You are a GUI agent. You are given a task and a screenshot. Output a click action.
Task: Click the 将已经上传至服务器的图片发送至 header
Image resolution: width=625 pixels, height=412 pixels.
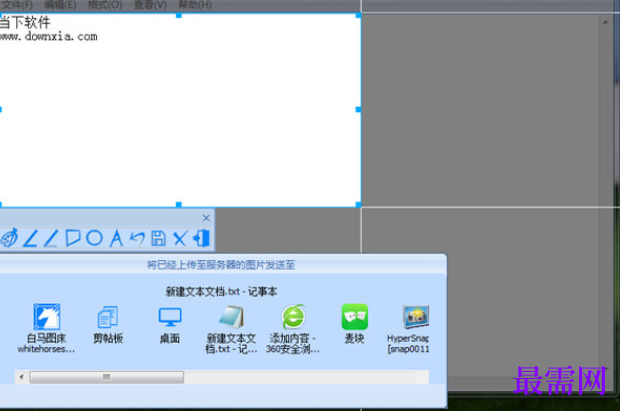click(221, 265)
